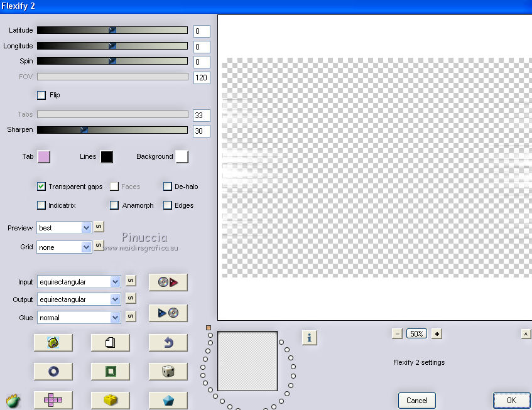Click the FOV value field showing 120
Viewport: 532px width, 410px height.
pyautogui.click(x=202, y=78)
